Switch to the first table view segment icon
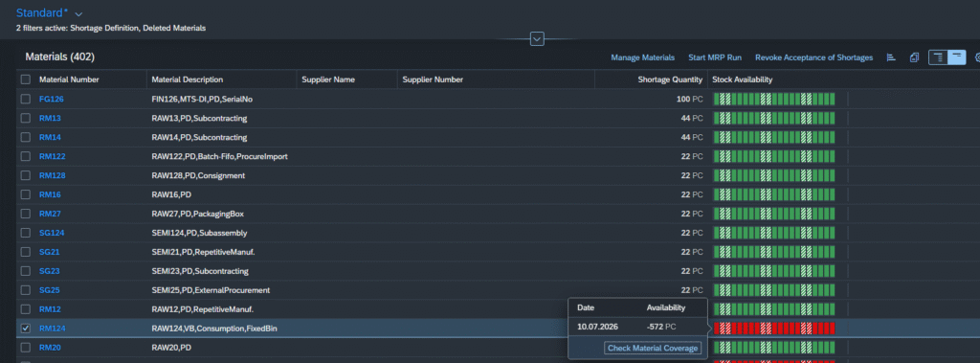 pyautogui.click(x=938, y=57)
